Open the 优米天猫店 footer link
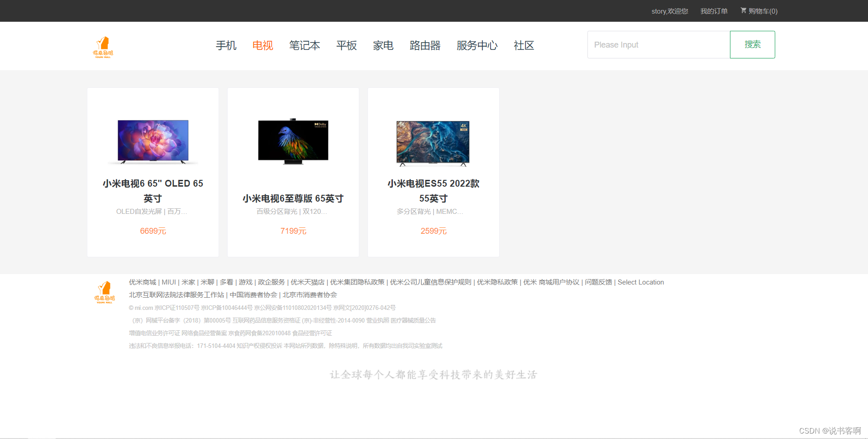The height and width of the screenshot is (439, 868). click(308, 282)
